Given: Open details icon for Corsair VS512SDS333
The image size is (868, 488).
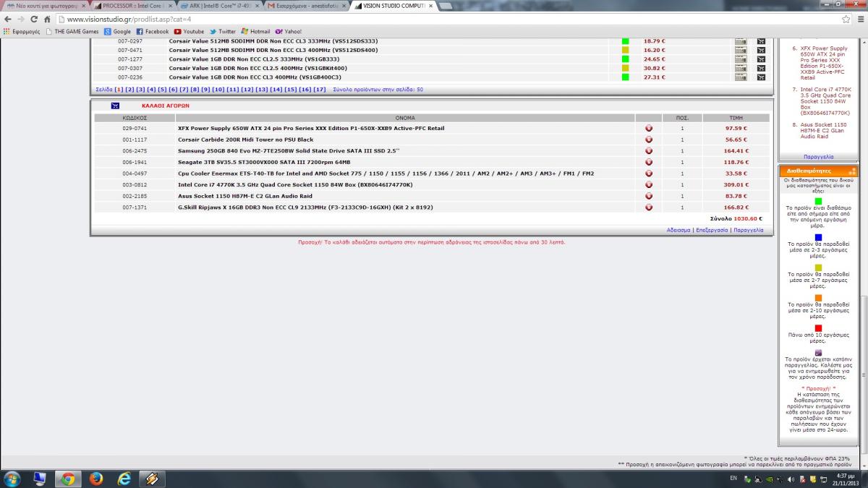Looking at the screenshot, I should tap(740, 41).
